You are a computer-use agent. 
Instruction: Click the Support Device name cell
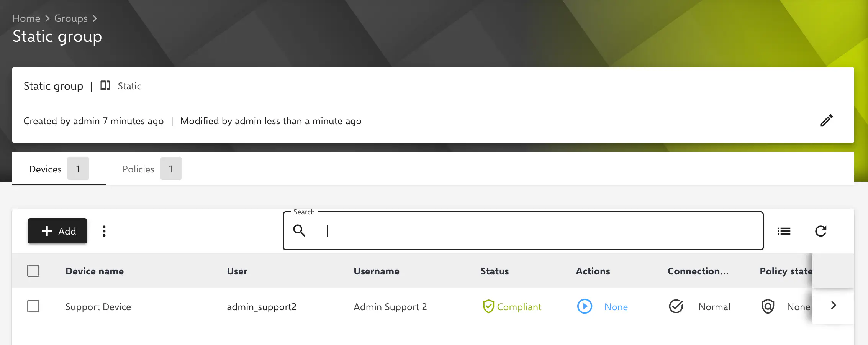[x=98, y=307]
